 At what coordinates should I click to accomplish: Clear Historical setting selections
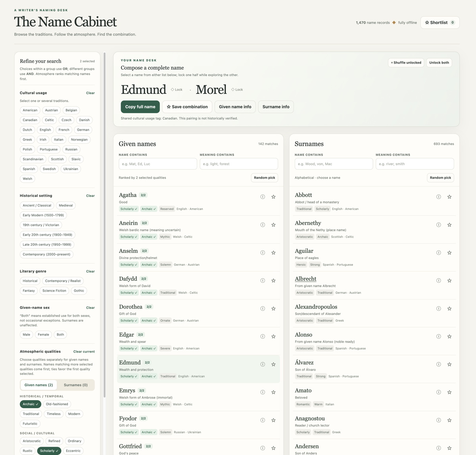click(x=90, y=196)
